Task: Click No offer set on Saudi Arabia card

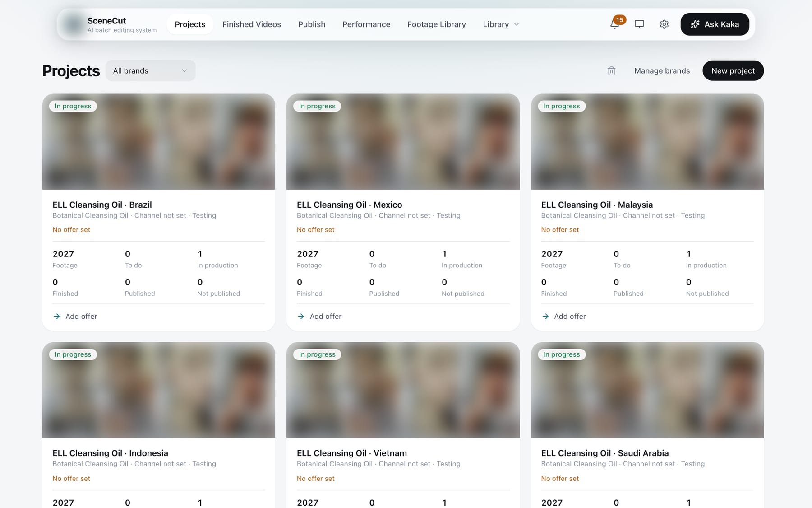Action: point(560,479)
